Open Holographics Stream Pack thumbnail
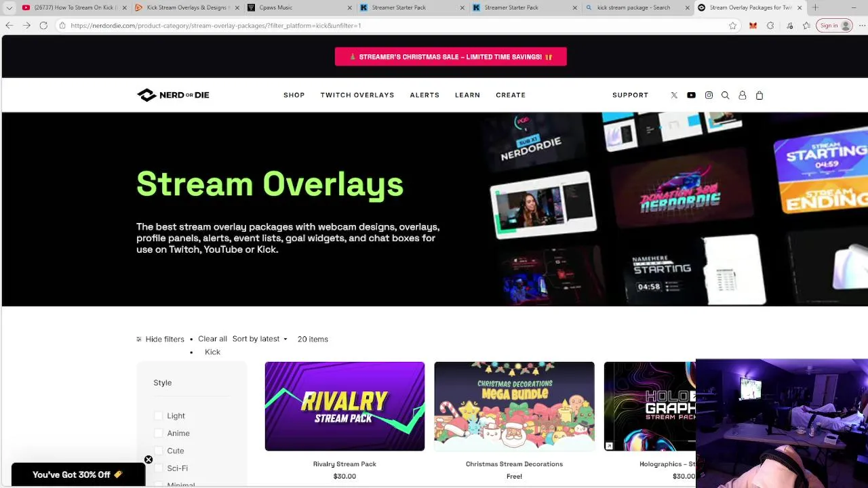This screenshot has height=488, width=868. click(649, 406)
